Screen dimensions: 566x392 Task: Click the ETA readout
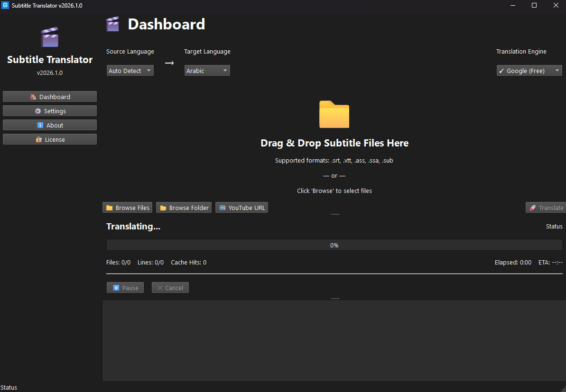pos(550,263)
